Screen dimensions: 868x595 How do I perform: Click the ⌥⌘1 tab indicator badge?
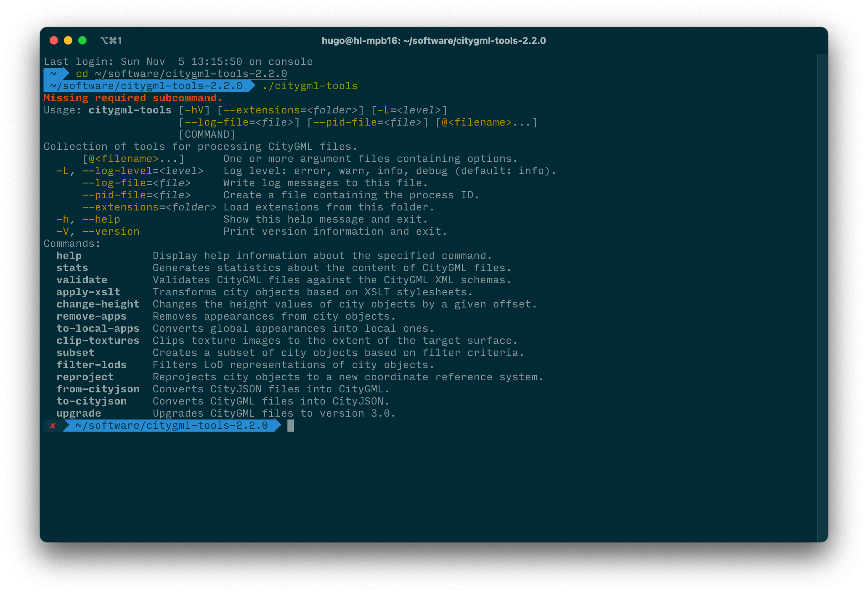(x=111, y=40)
